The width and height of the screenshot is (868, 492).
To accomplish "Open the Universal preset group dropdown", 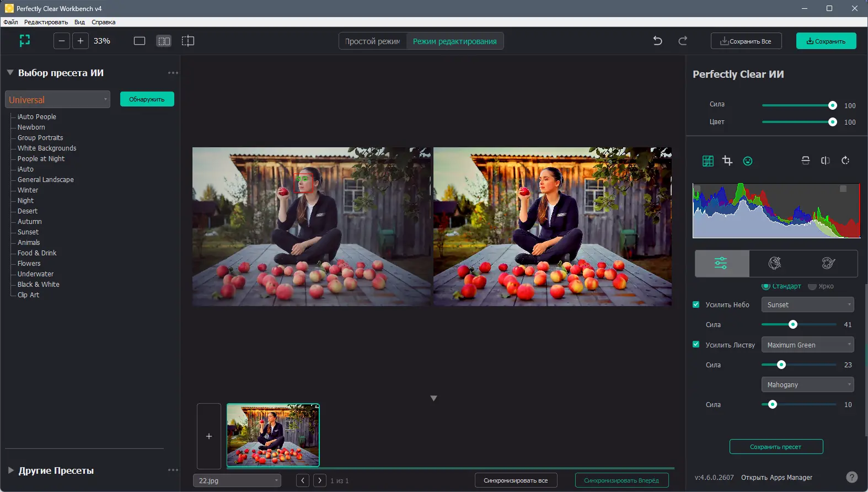I will [x=58, y=99].
